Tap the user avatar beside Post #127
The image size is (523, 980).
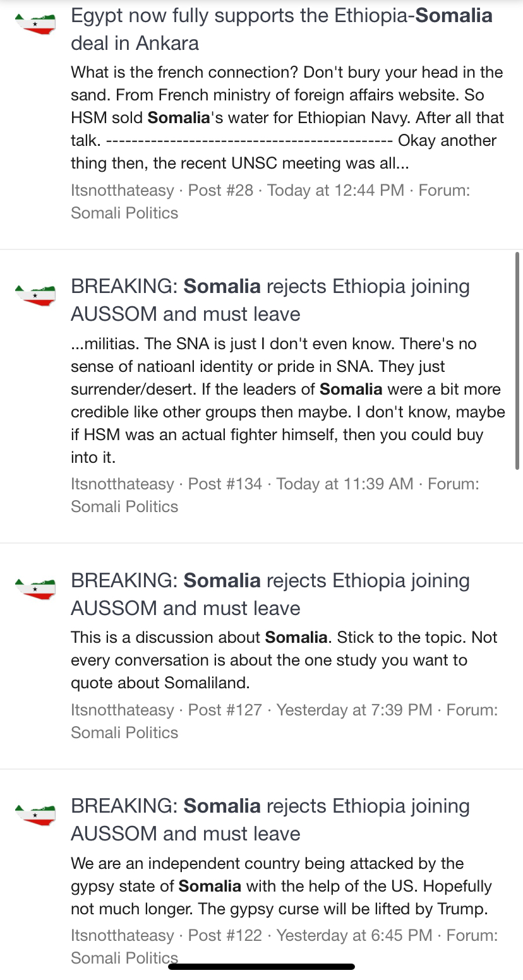point(35,589)
